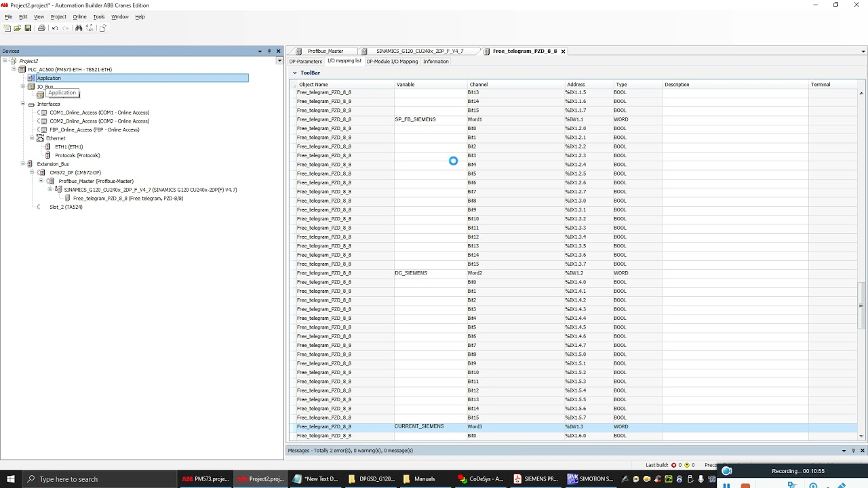
Task: Close the Free_telegram_PZD_8_8 tab
Action: 563,51
